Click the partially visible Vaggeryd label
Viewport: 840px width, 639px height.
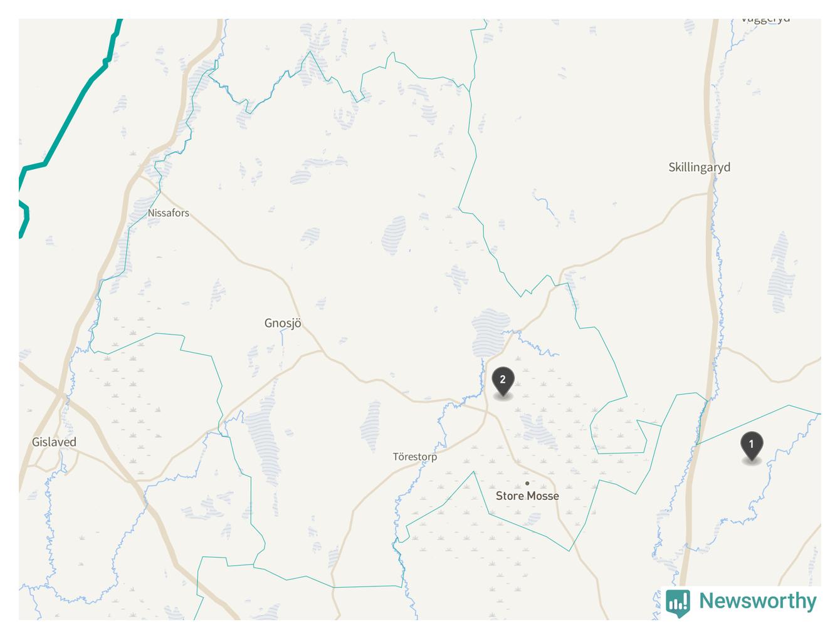coord(765,20)
